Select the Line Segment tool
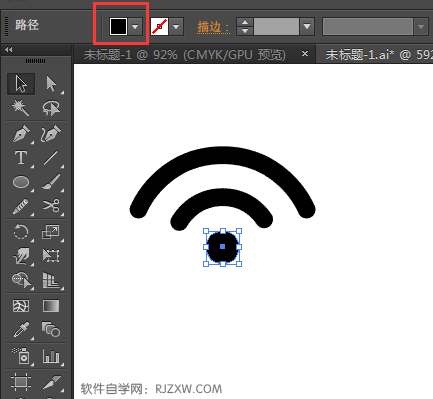The height and width of the screenshot is (399, 433). click(x=51, y=158)
